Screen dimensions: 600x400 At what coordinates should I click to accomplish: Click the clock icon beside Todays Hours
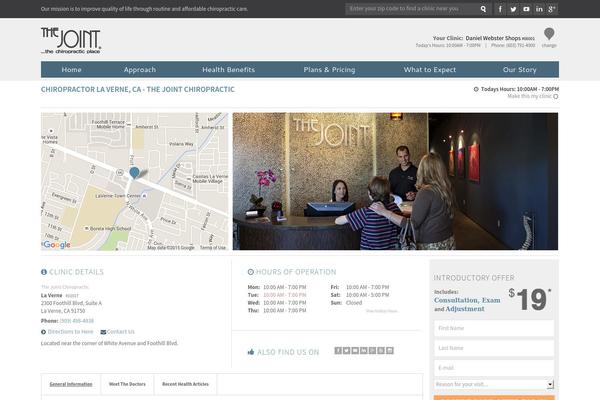coord(476,89)
